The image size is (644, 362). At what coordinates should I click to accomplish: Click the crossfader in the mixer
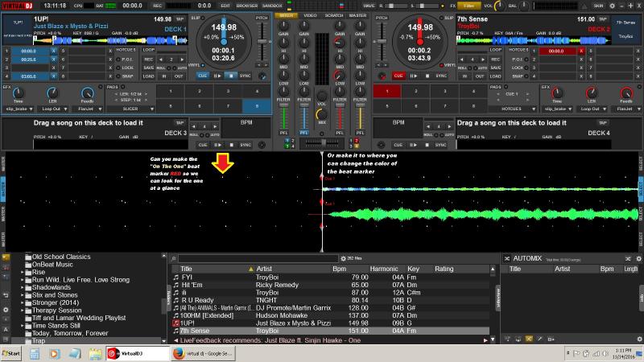322,142
